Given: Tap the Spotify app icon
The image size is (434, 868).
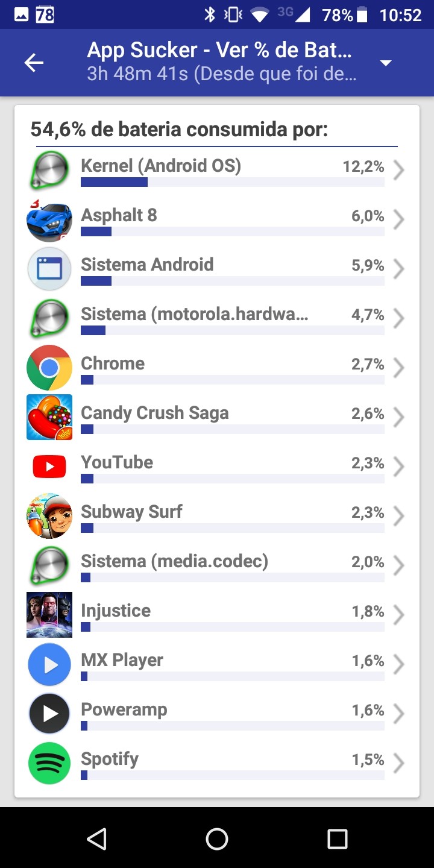Looking at the screenshot, I should (x=49, y=763).
